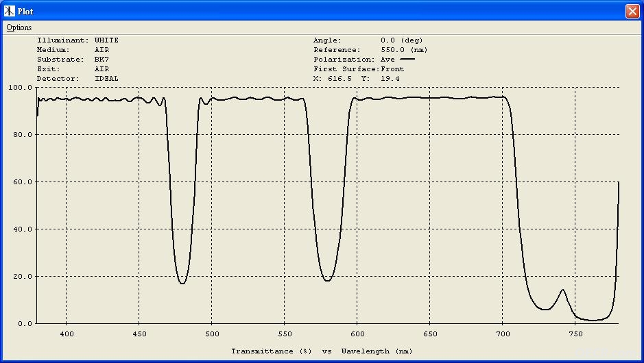This screenshot has height=363, width=644.
Task: Click the x-axis label '550'
Action: 285,334
